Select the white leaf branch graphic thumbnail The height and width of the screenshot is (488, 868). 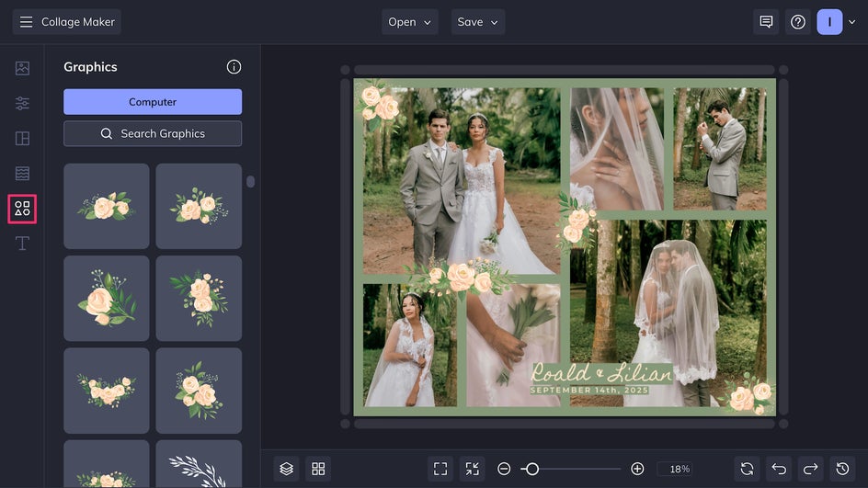pos(199,465)
